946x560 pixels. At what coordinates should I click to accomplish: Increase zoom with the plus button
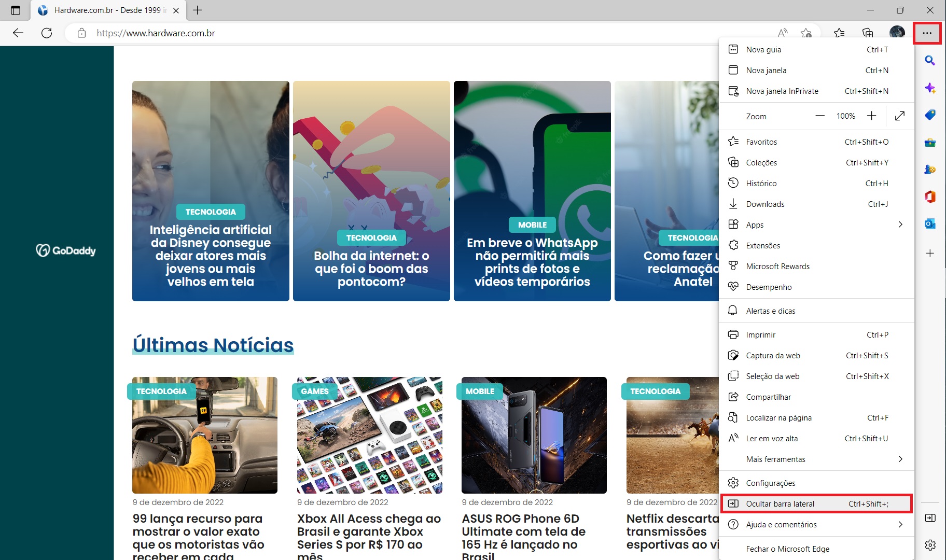[872, 116]
